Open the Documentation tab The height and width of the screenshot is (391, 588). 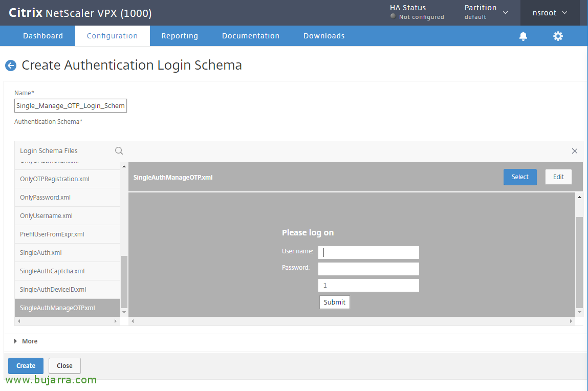250,36
